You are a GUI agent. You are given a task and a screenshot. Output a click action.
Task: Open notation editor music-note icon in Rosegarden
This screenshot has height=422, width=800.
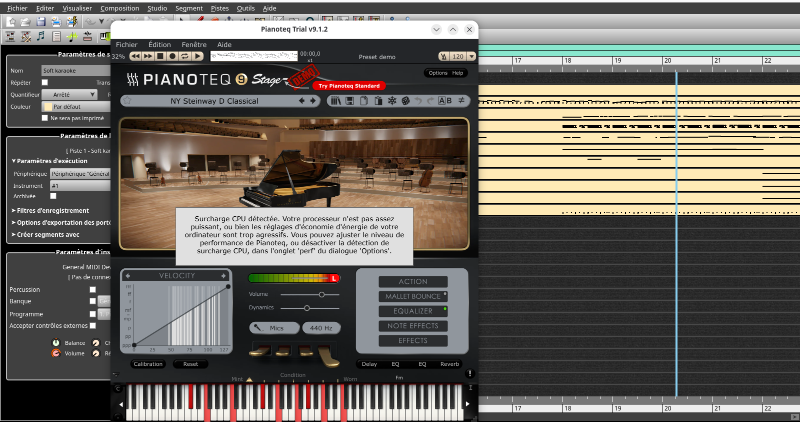[41, 36]
